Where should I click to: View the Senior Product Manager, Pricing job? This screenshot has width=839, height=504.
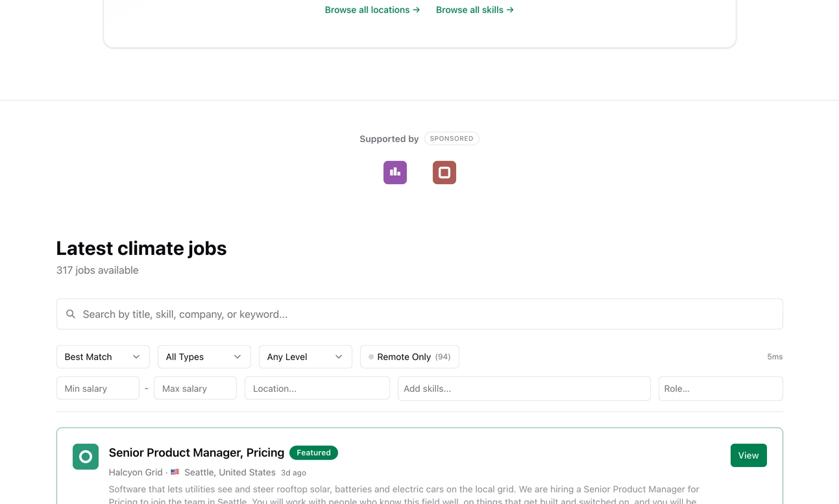click(x=748, y=455)
